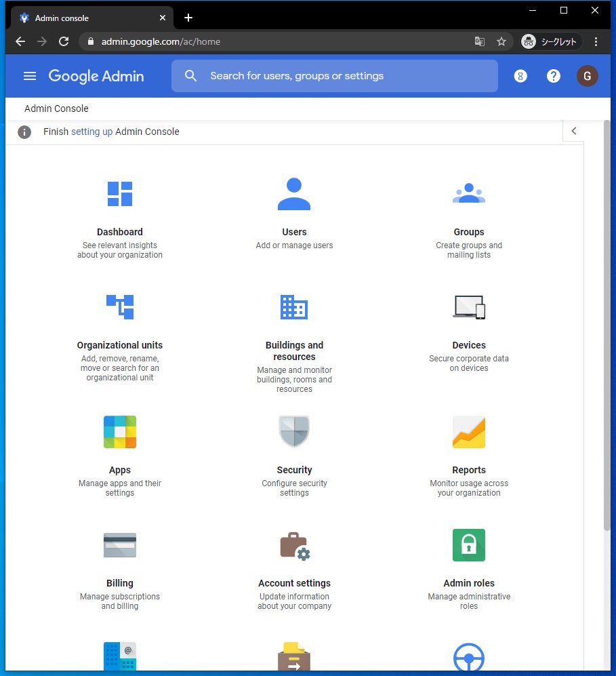The image size is (616, 676).
Task: Open the Groups people icon
Action: [469, 193]
